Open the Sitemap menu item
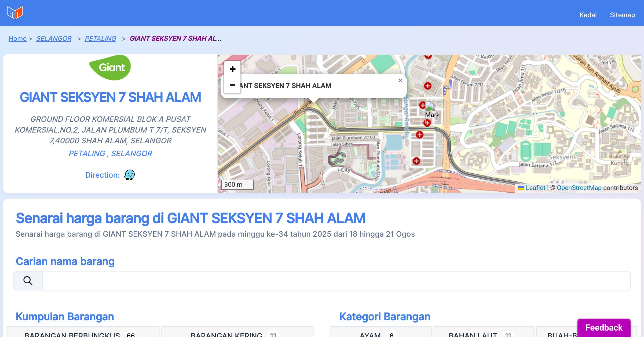This screenshot has width=644, height=337. (622, 15)
